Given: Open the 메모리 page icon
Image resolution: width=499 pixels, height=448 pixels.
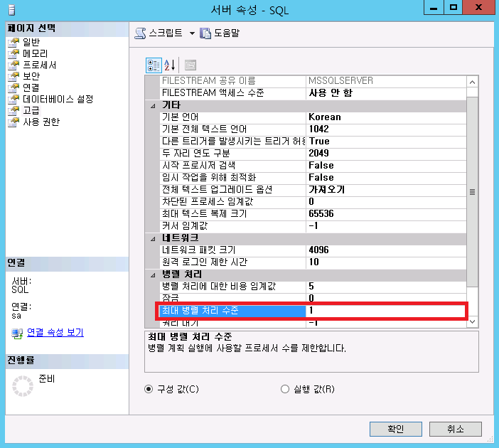Looking at the screenshot, I should (x=14, y=54).
